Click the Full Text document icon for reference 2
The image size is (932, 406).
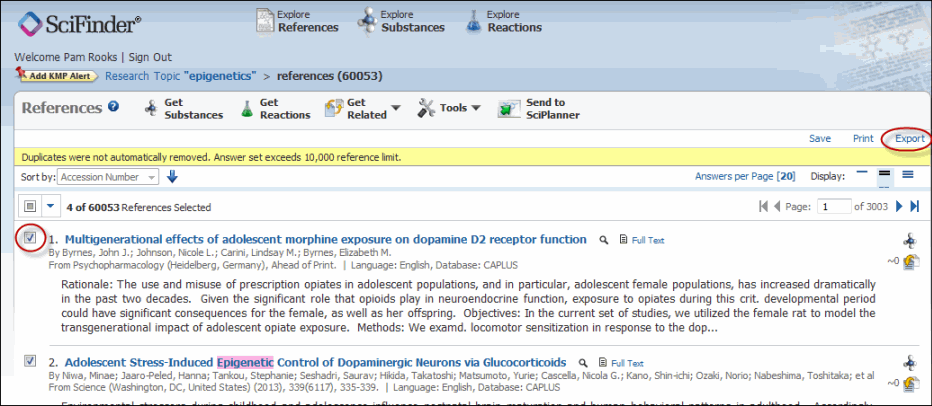click(603, 362)
